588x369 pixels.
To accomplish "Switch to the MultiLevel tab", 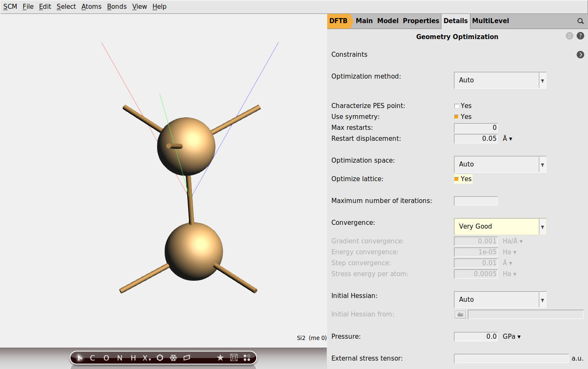I will (491, 21).
